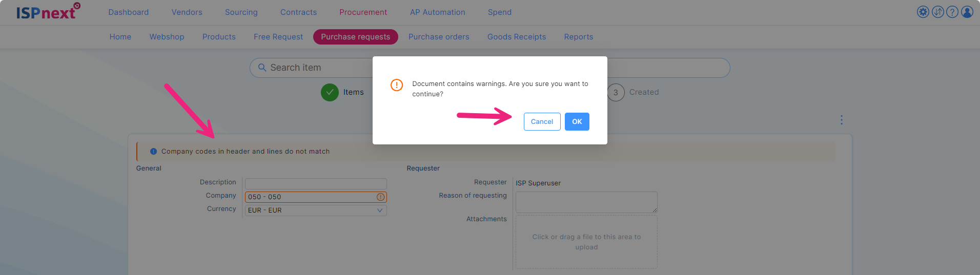Click the Description input field
The height and width of the screenshot is (275, 980).
316,183
